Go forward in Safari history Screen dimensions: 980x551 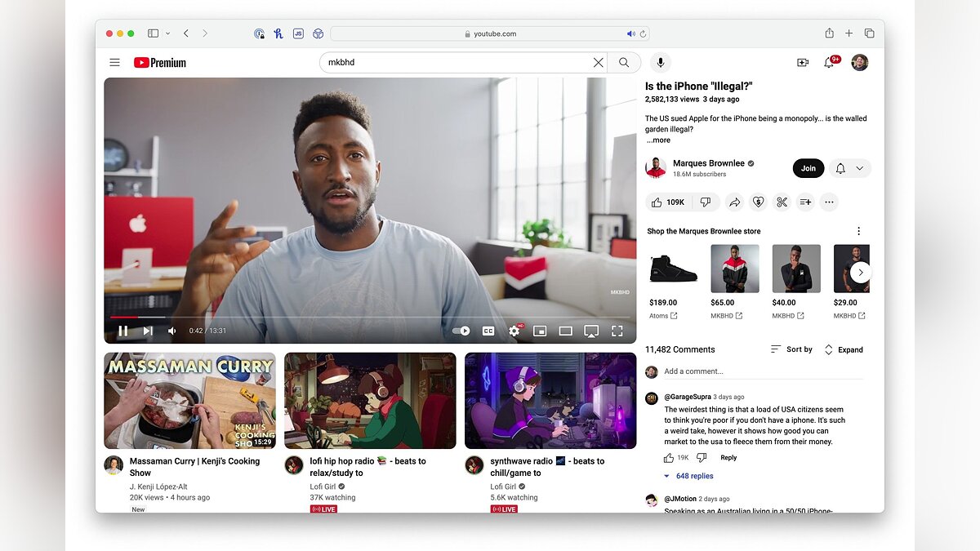click(x=204, y=33)
